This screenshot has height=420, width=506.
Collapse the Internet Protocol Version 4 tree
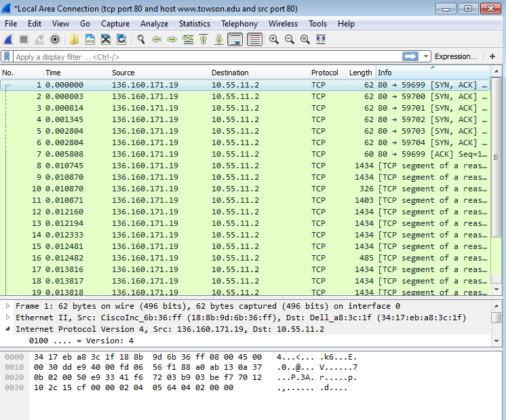[7, 329]
